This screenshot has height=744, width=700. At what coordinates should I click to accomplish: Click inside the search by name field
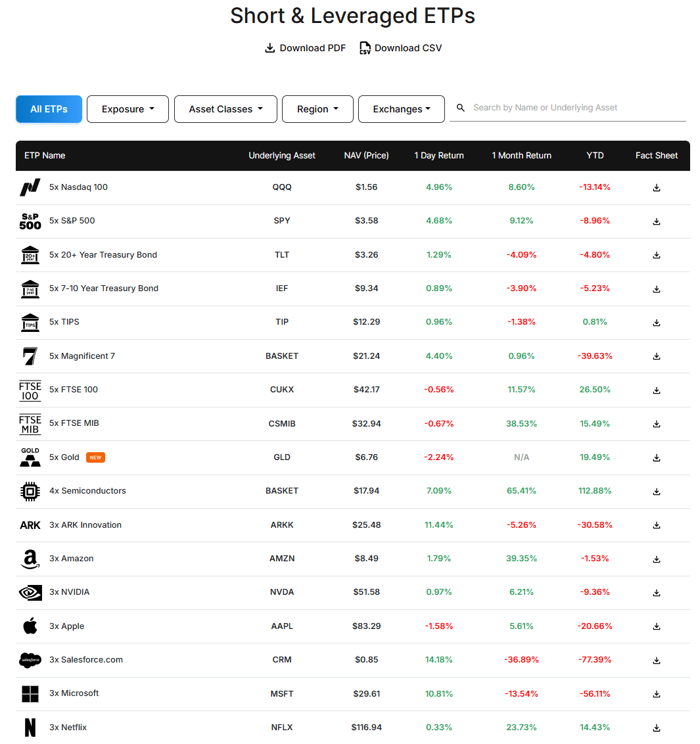click(x=565, y=107)
